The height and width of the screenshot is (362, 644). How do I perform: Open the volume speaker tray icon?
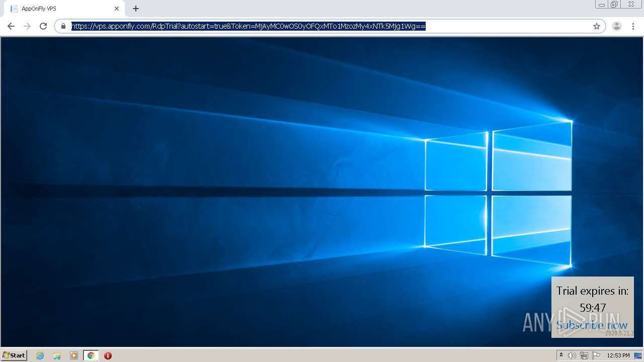coord(572,355)
